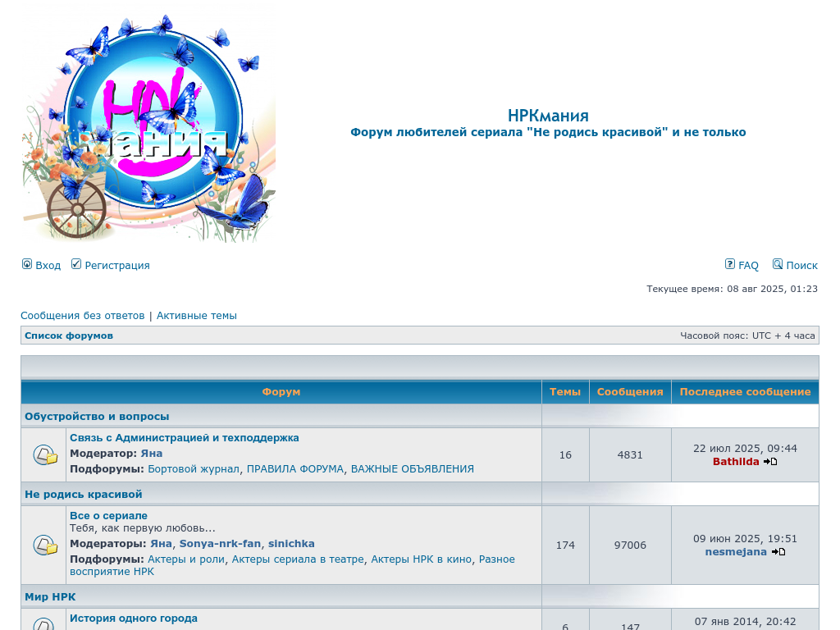The width and height of the screenshot is (840, 630).
Task: Open Актеры сериала в театре subforum
Action: pyautogui.click(x=298, y=559)
